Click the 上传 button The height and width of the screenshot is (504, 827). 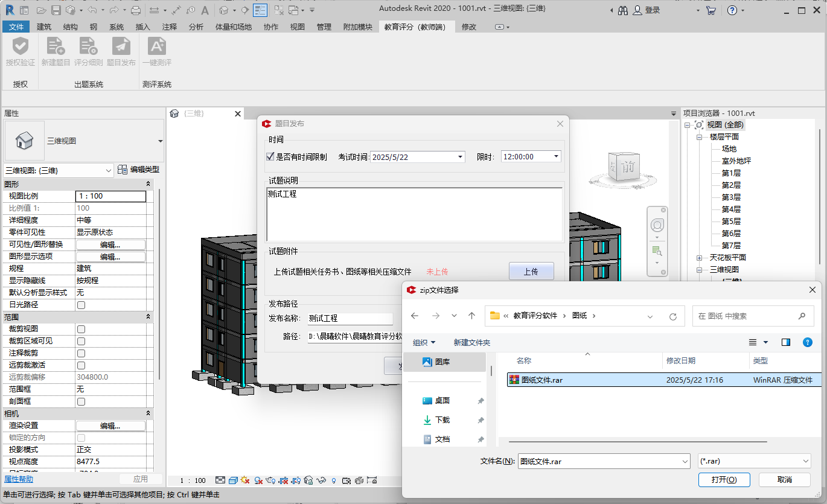point(531,272)
